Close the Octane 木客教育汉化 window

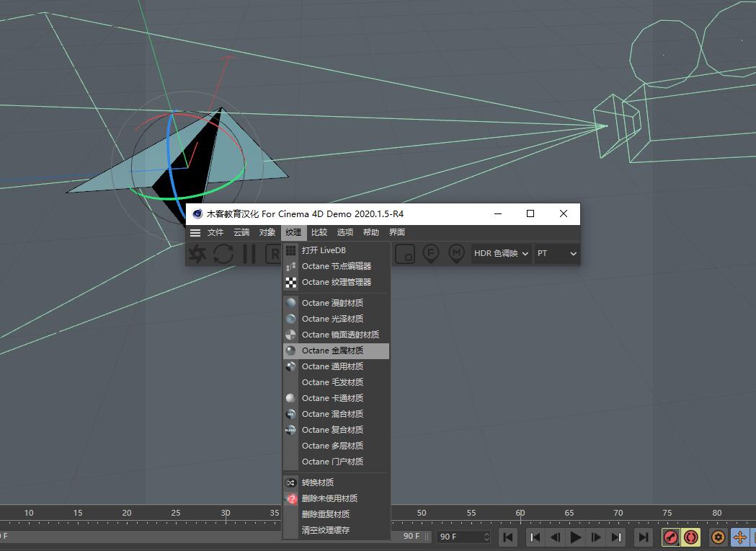click(x=563, y=213)
